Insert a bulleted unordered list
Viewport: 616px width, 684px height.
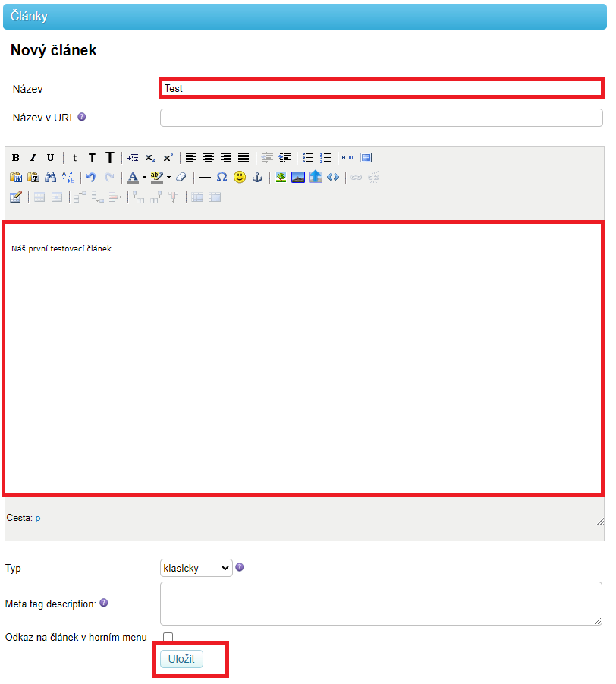click(x=308, y=158)
